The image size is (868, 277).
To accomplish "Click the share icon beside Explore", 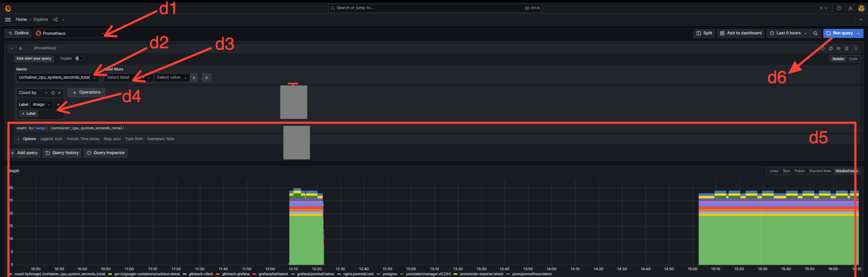I will 56,19.
